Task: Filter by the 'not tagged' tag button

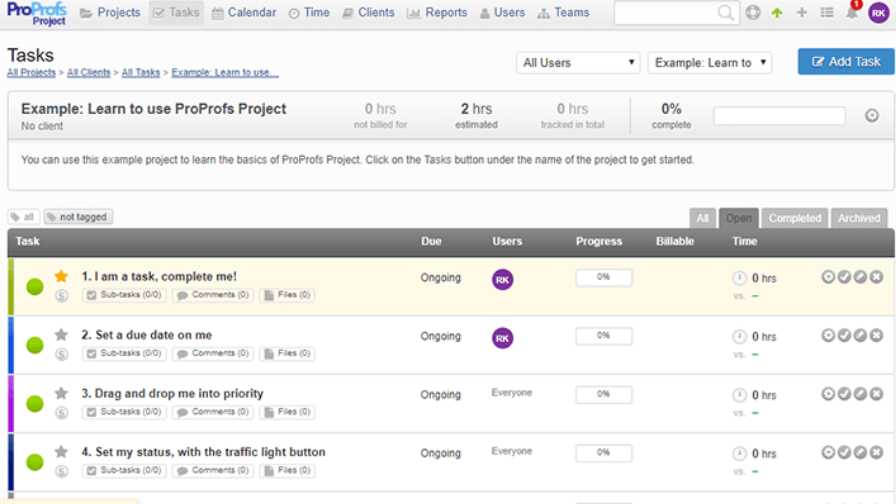Action: [x=78, y=217]
